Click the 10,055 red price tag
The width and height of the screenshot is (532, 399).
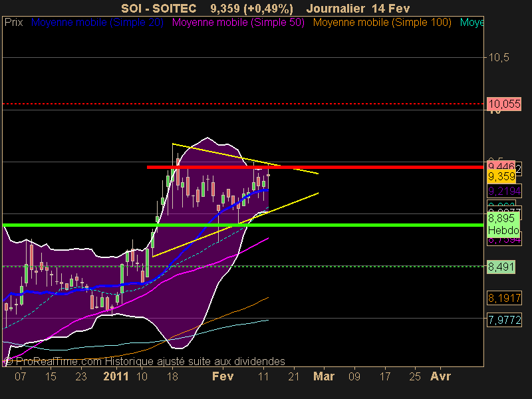[504, 104]
